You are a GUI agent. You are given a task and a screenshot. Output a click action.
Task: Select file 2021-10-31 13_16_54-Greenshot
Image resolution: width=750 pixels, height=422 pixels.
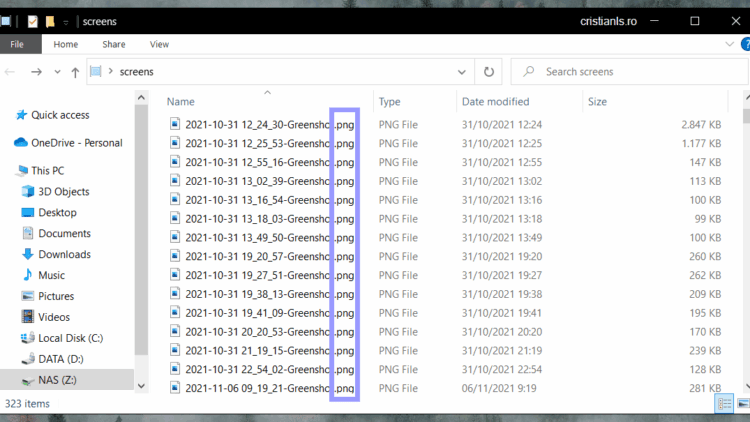[270, 200]
